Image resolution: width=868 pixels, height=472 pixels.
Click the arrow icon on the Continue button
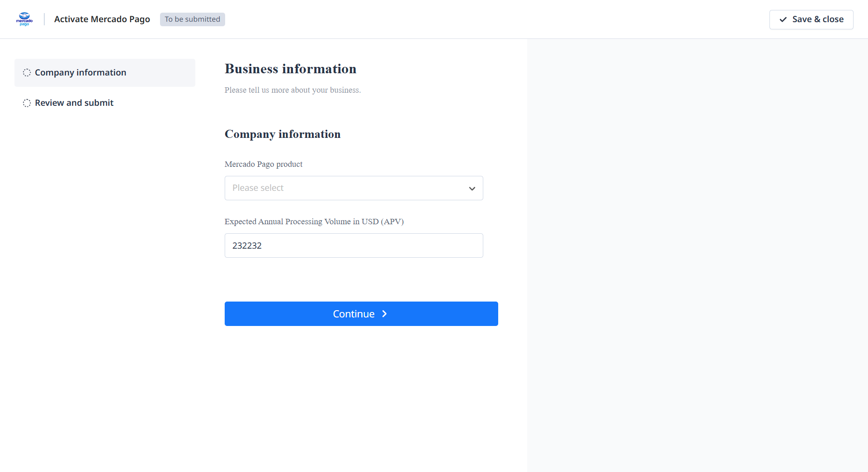point(384,314)
